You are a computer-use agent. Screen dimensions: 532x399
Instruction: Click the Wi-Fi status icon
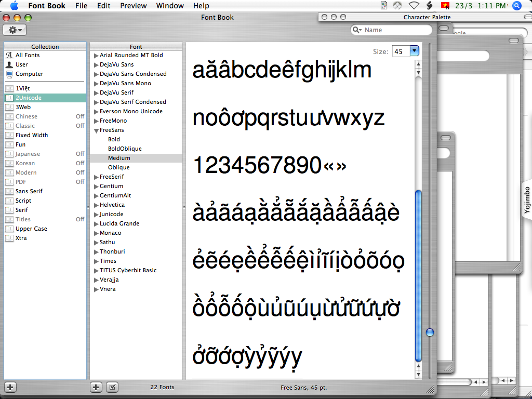click(x=414, y=6)
